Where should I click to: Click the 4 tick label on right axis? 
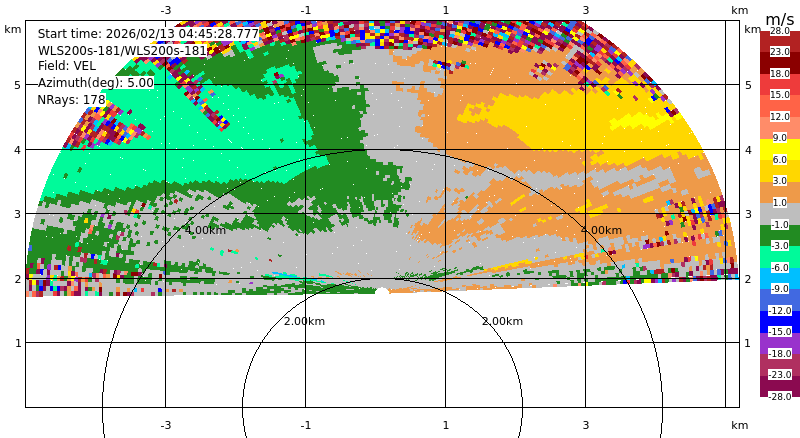point(748,150)
